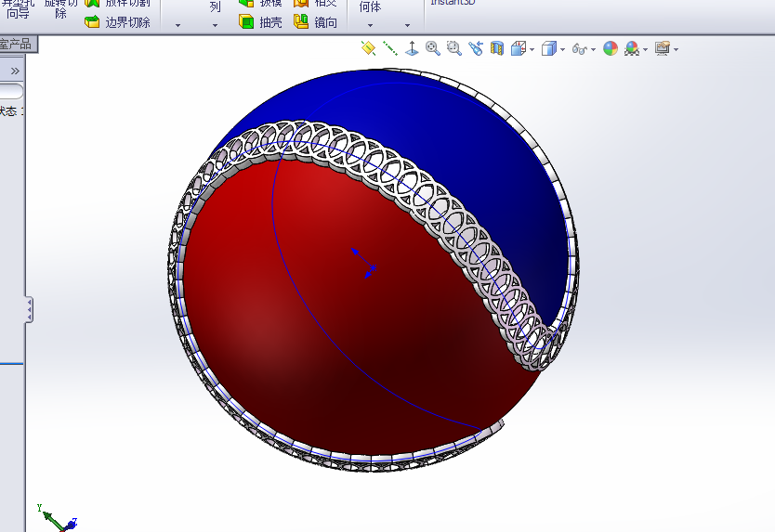Open the Hide/Show Items dropdown arrow
This screenshot has height=532, width=775.
(593, 49)
